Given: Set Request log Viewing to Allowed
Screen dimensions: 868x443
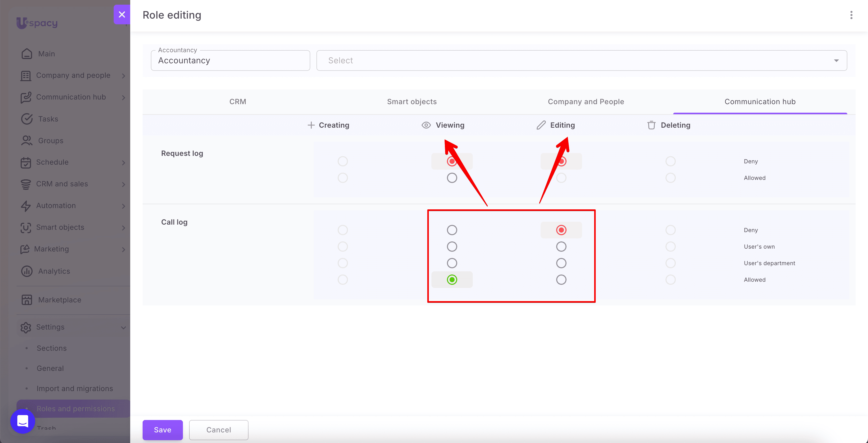Looking at the screenshot, I should point(452,178).
